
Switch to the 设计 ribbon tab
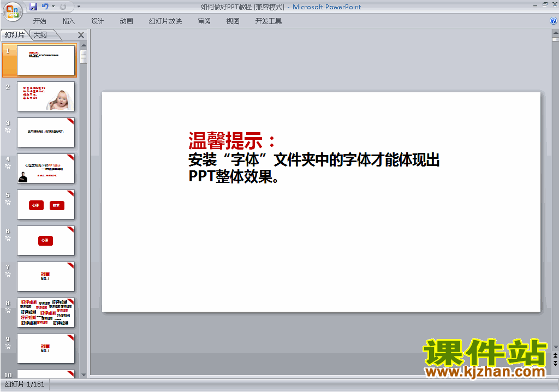point(97,21)
